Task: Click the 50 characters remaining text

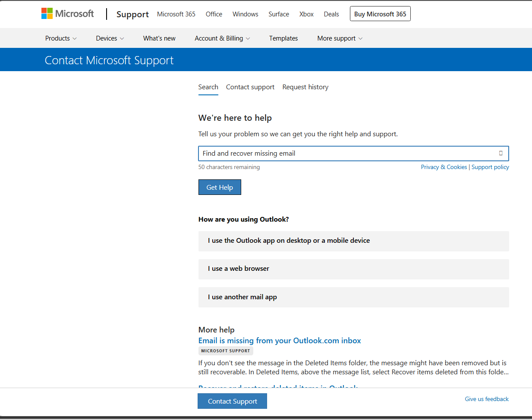Action: [229, 167]
